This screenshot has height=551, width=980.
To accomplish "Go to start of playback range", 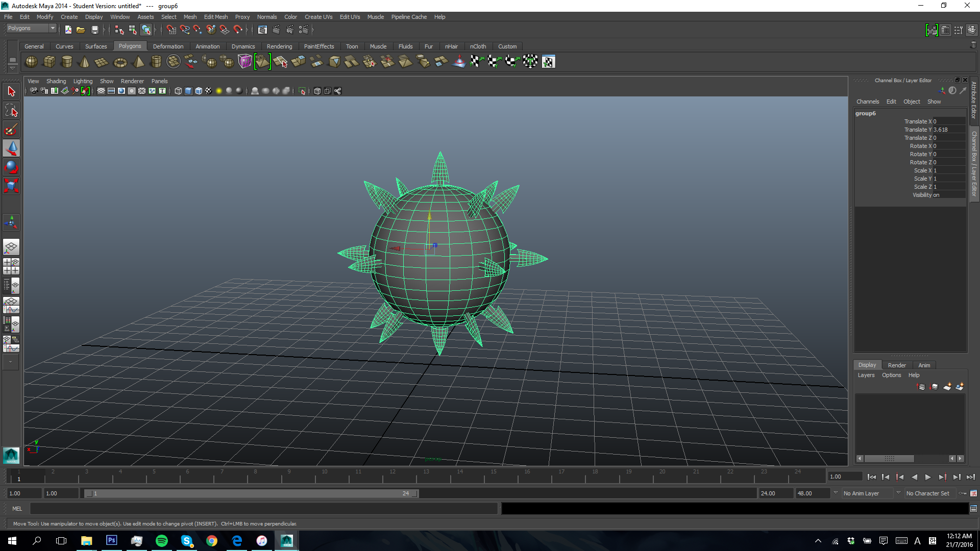I will pyautogui.click(x=872, y=477).
